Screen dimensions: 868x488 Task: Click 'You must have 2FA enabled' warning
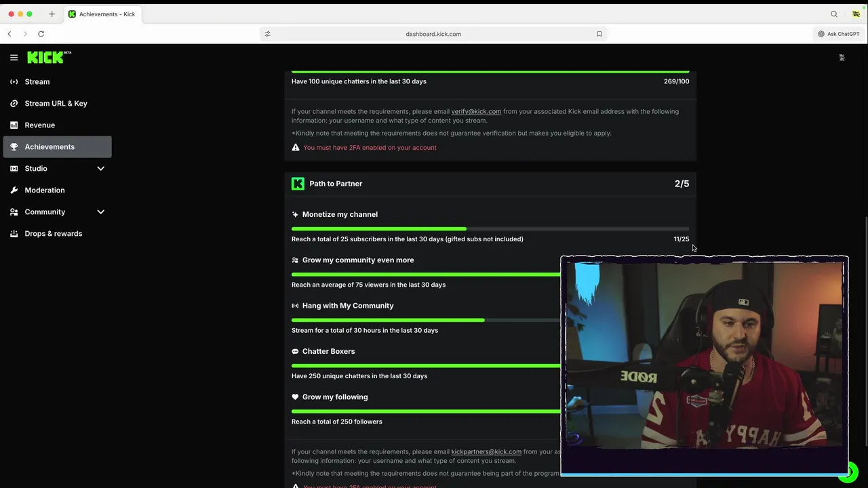370,148
